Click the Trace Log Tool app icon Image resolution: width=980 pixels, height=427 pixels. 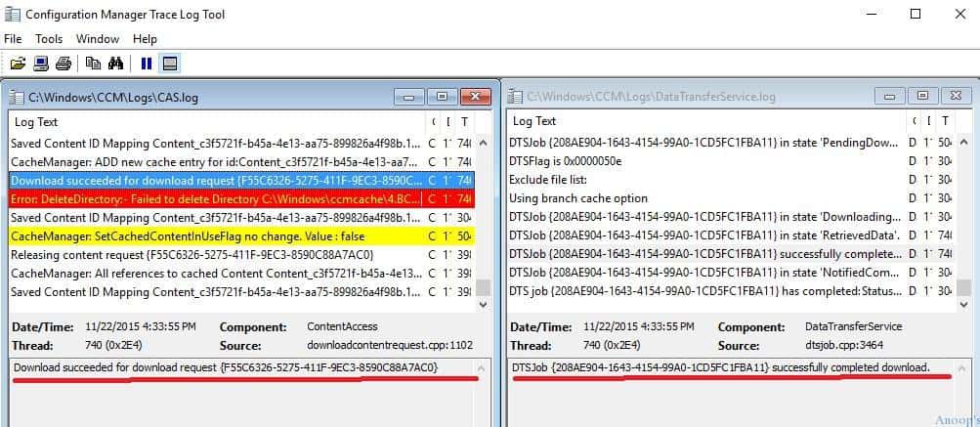[x=12, y=14]
